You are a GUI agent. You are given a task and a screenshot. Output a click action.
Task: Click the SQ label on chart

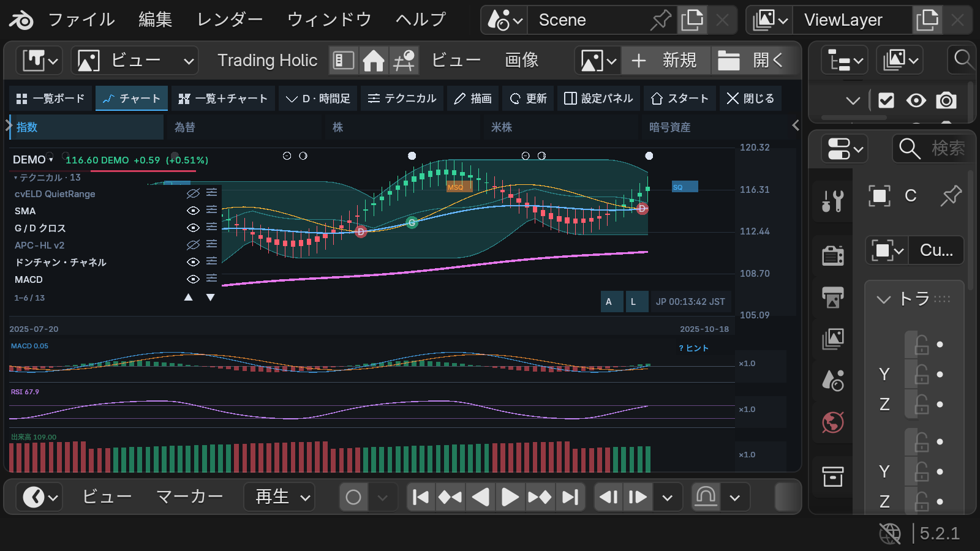coord(685,187)
